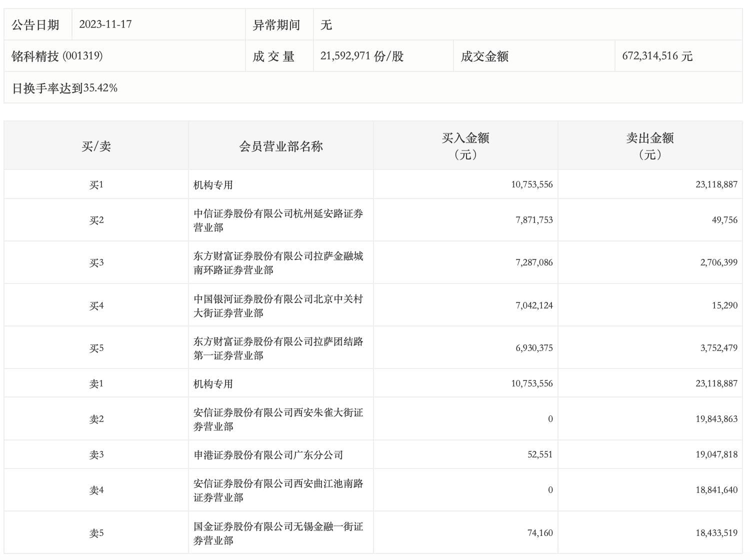Image resolution: width=750 pixels, height=560 pixels.
Task: Click the 买/卖 column header
Action: (x=96, y=146)
